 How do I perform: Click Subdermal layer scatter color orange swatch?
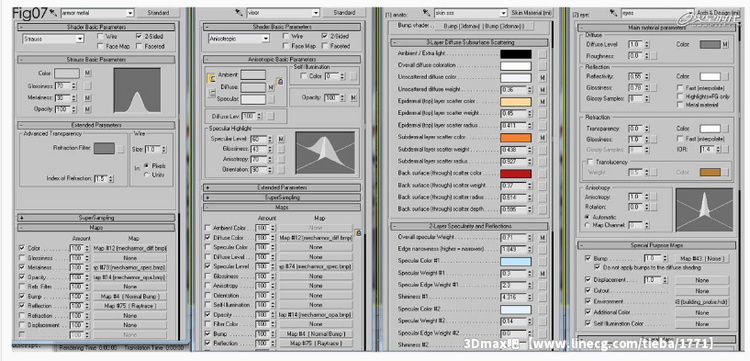tap(516, 137)
